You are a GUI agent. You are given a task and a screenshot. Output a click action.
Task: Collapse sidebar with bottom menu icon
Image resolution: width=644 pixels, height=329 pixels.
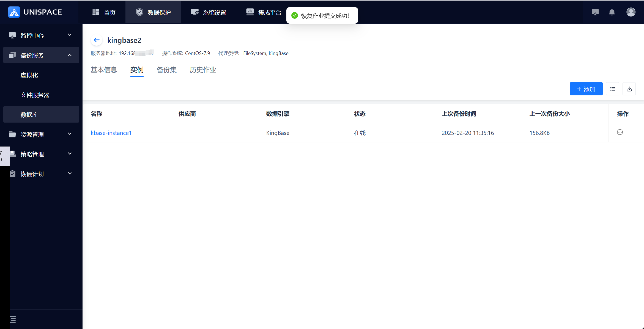[13, 319]
